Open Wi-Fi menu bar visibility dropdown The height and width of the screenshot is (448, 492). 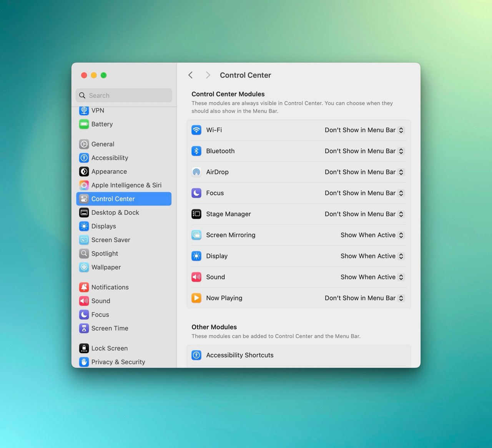(364, 130)
